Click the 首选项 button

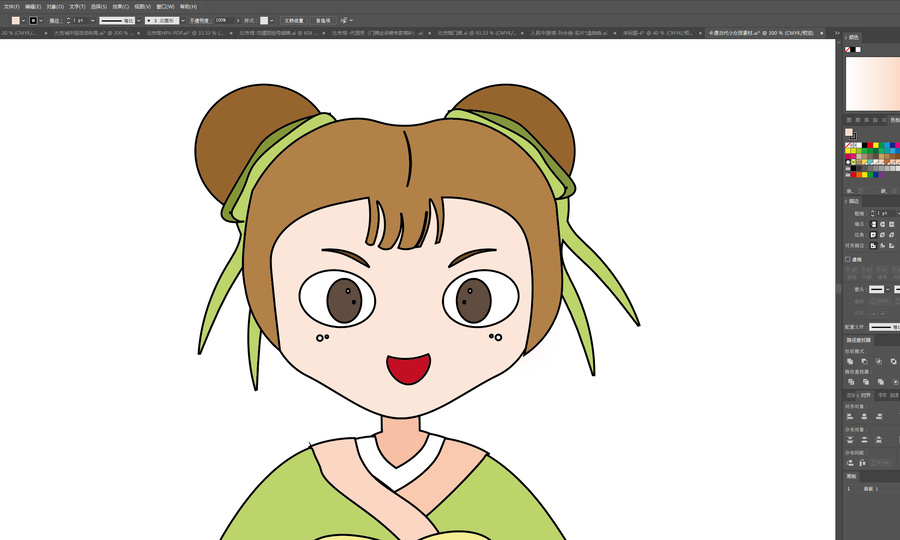click(x=323, y=21)
